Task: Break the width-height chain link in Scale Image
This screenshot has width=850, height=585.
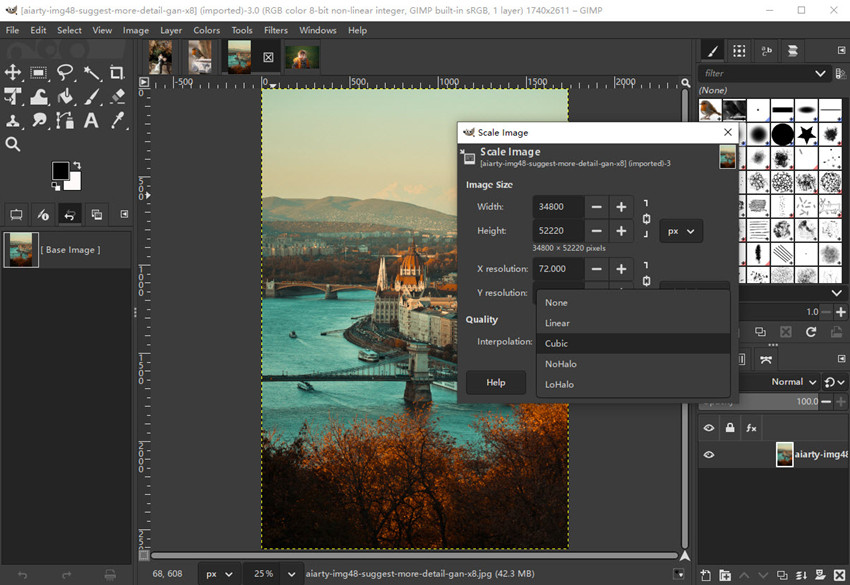Action: click(x=647, y=218)
